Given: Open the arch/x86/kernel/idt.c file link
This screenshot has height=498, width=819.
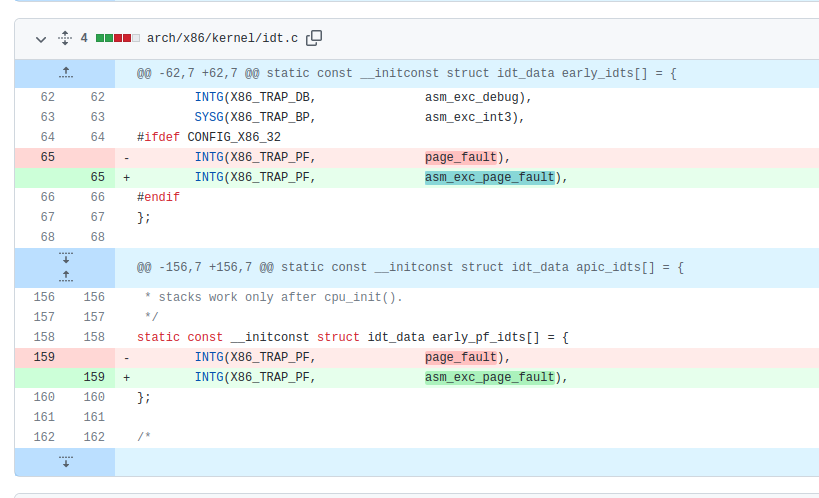Looking at the screenshot, I should click(x=222, y=39).
